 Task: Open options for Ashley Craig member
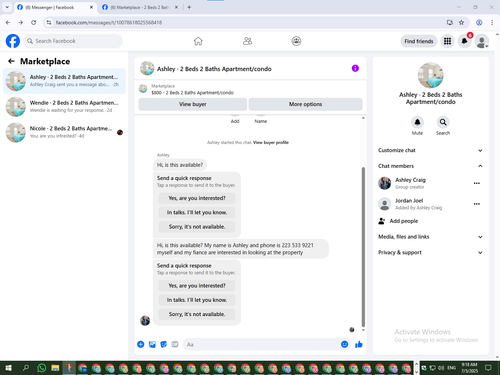[x=477, y=183]
